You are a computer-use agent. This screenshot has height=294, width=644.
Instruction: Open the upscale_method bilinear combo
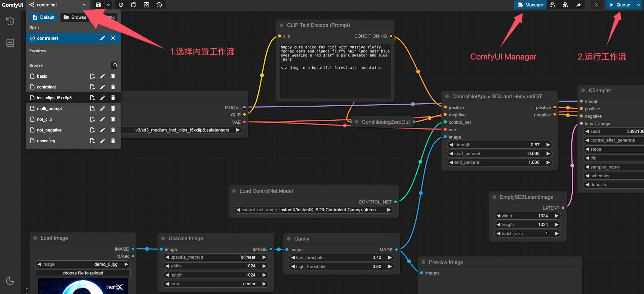coord(215,257)
